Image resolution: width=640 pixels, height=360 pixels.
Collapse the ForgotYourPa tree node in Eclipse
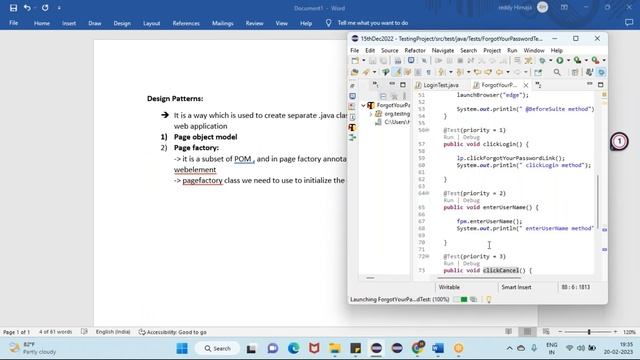(363, 105)
